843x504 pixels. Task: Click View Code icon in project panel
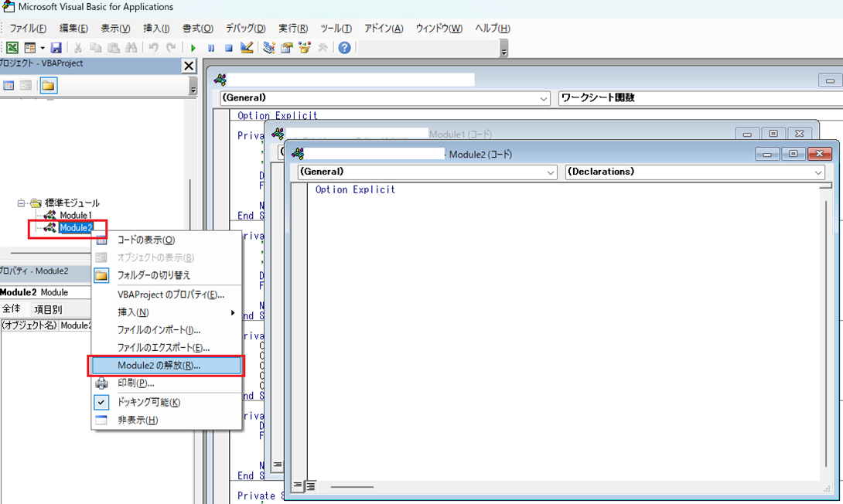[9, 86]
